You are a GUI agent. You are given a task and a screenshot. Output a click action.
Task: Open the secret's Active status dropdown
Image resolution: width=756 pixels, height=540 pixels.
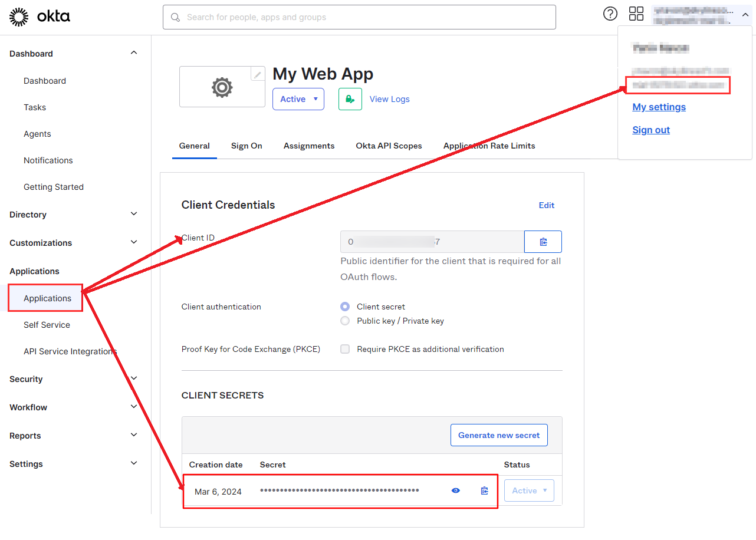coord(529,490)
